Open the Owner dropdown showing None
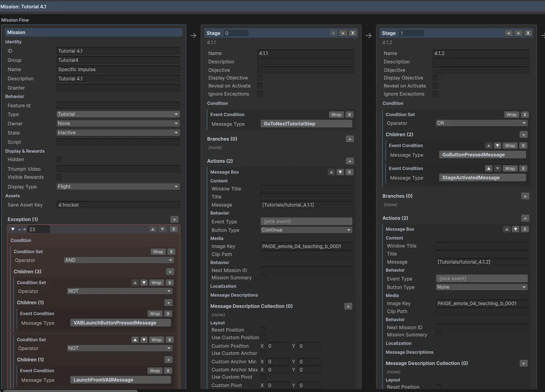The height and width of the screenshot is (392, 545). point(118,123)
